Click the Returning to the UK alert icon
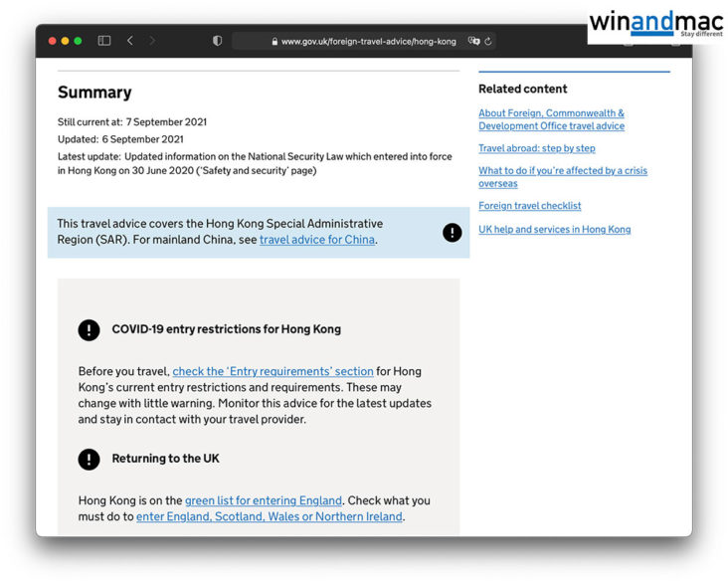Viewport: 728px width, 584px height. [x=90, y=459]
